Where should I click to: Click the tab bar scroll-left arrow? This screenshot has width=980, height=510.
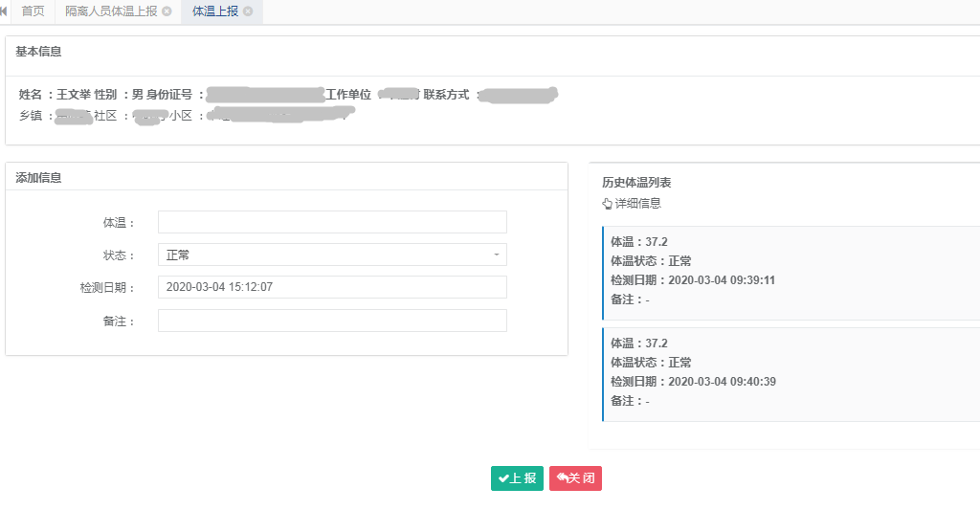[4, 11]
